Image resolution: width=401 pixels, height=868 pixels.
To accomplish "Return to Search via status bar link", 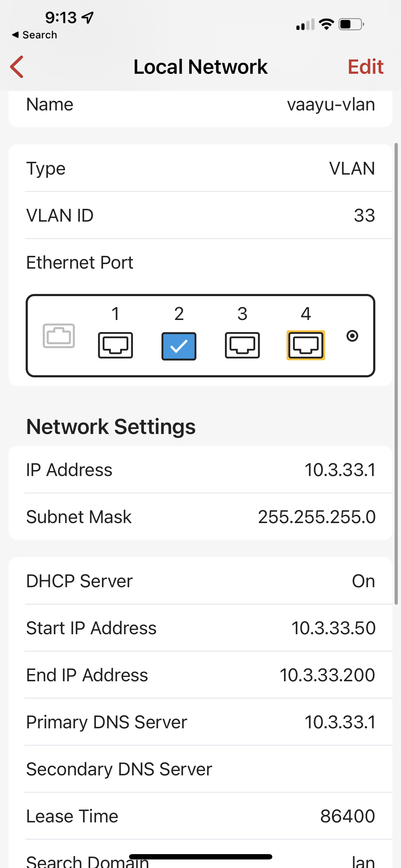I will (35, 35).
